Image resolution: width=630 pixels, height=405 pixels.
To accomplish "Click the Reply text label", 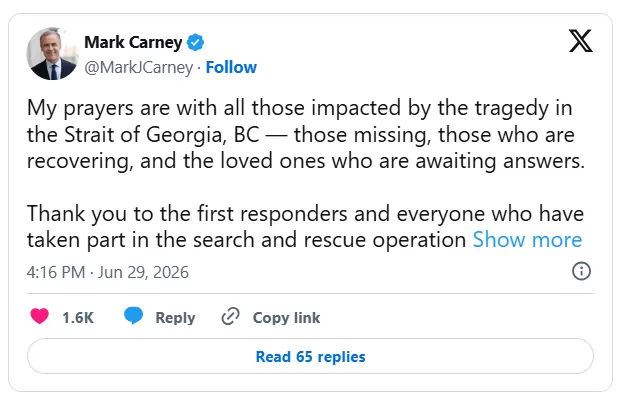I will tap(175, 318).
